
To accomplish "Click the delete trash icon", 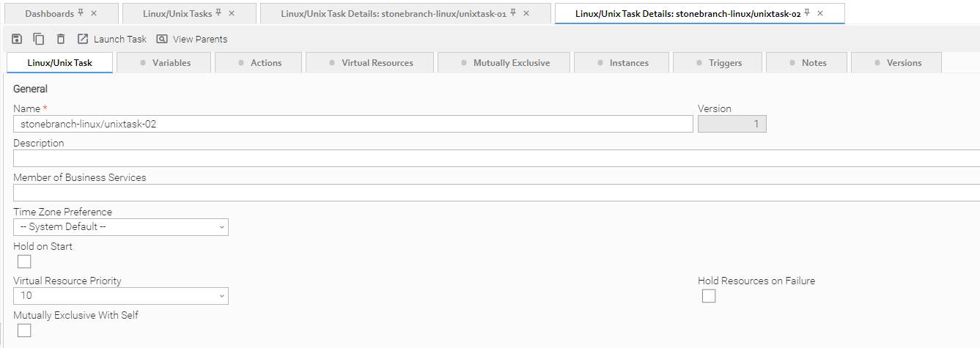I will pos(61,39).
